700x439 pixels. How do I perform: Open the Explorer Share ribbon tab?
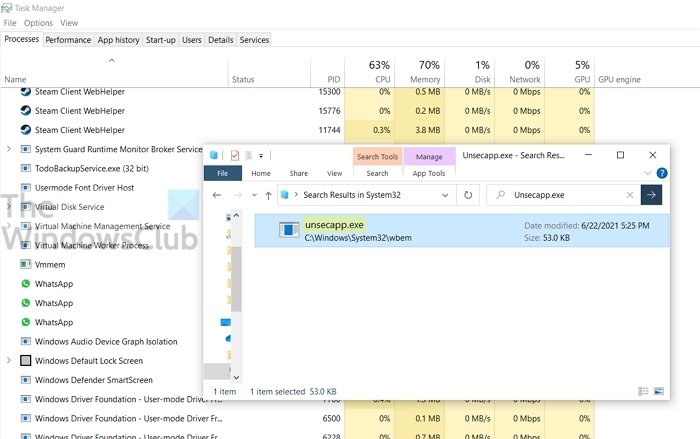[298, 173]
